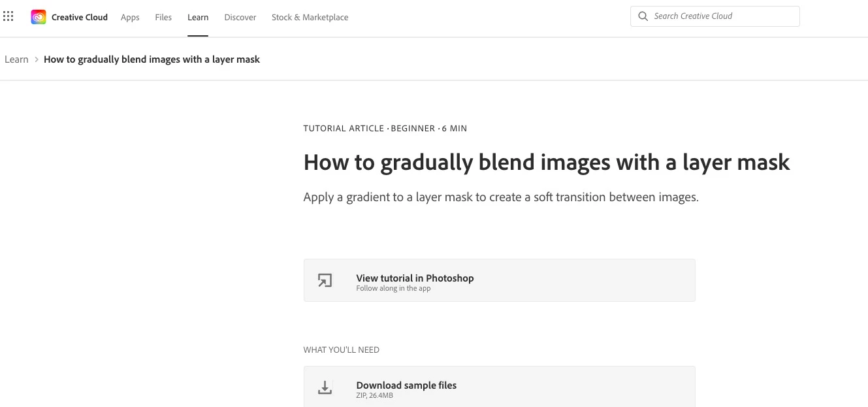This screenshot has height=407, width=868.
Task: Click the 'WHAT YOU'LL NEED' label
Action: pyautogui.click(x=342, y=350)
